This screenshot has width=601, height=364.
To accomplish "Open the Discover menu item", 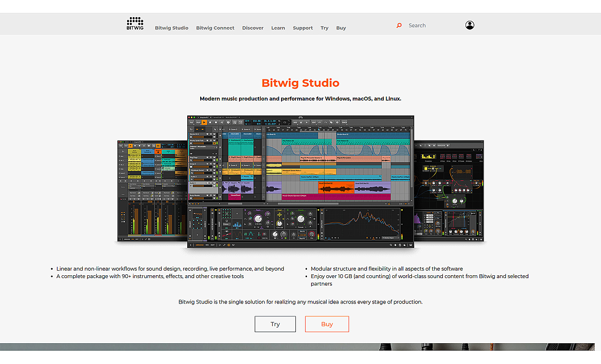I will click(x=253, y=28).
